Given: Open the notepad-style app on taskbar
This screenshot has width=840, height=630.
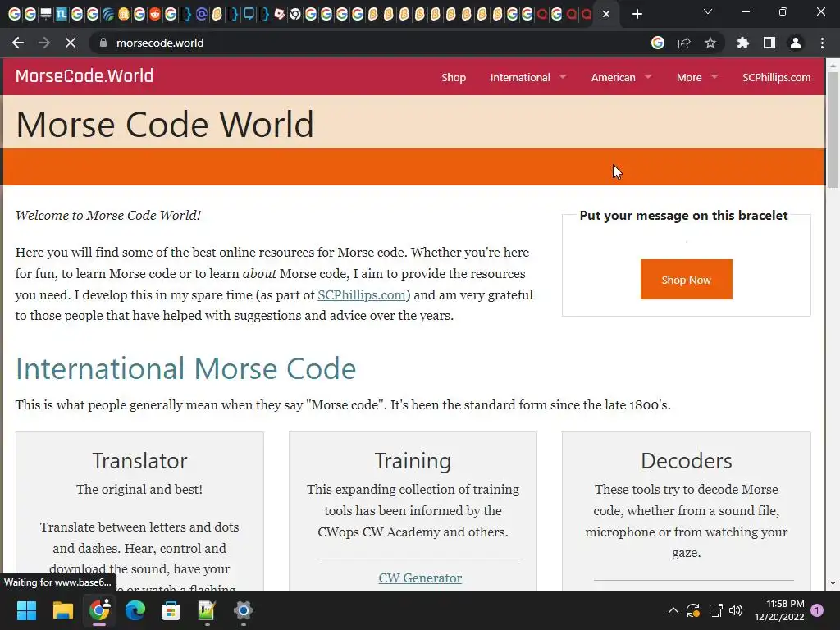Looking at the screenshot, I should click(207, 610).
